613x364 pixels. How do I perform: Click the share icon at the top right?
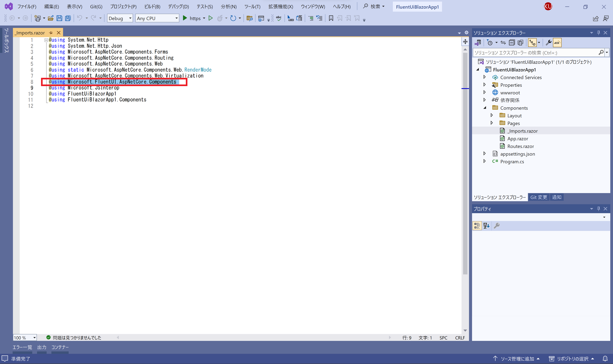point(596,19)
